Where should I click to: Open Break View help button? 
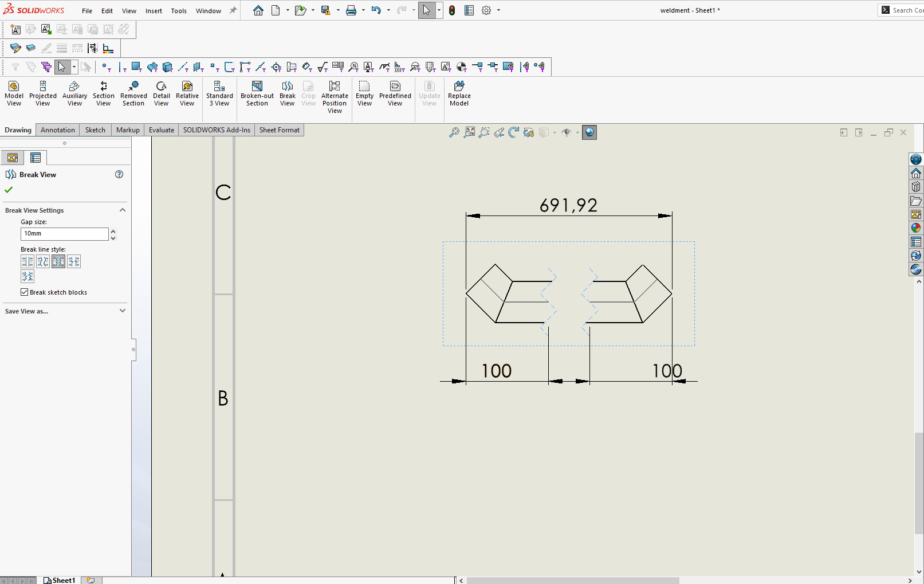(119, 175)
